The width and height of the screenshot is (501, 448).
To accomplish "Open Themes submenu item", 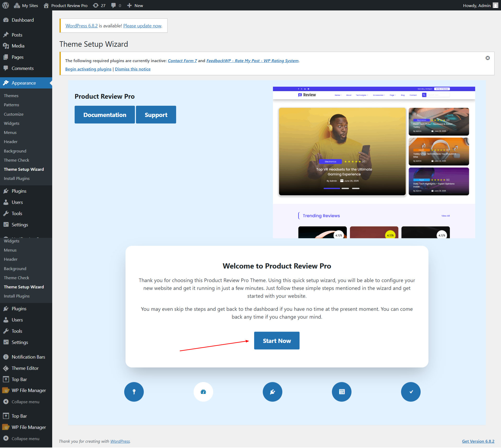I will pos(11,96).
